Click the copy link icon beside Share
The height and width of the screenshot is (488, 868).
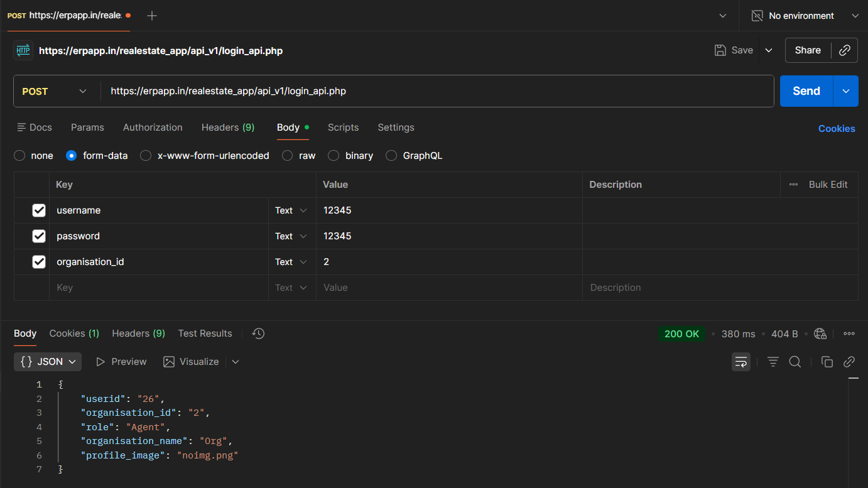point(845,50)
